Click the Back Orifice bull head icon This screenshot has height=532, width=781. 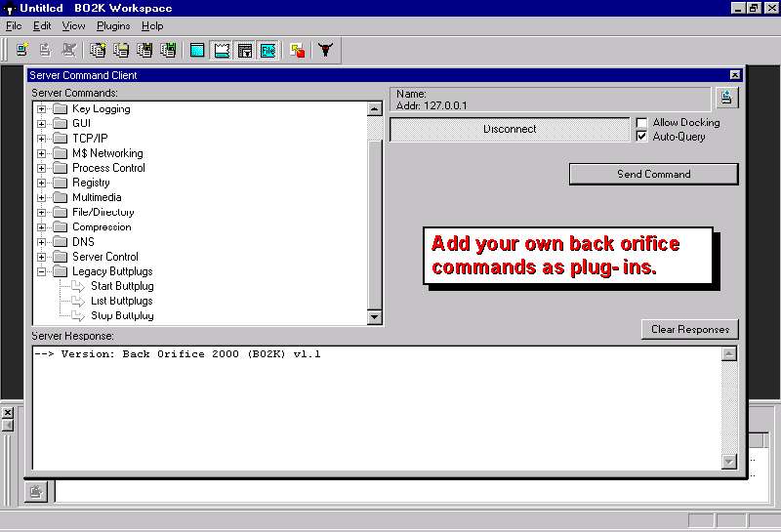[x=326, y=50]
